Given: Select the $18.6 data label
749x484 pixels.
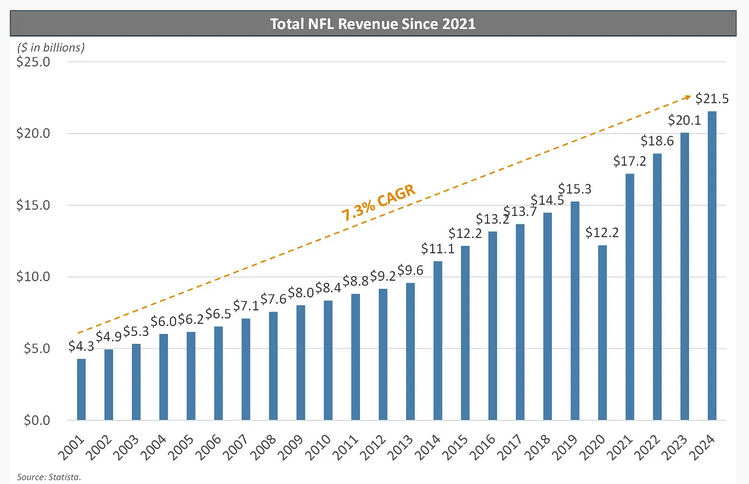Looking at the screenshot, I should pos(657,140).
